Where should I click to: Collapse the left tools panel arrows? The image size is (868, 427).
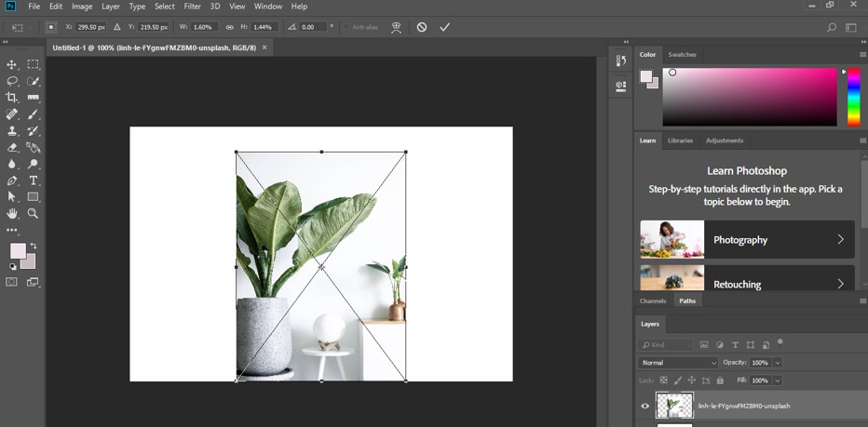click(x=5, y=42)
